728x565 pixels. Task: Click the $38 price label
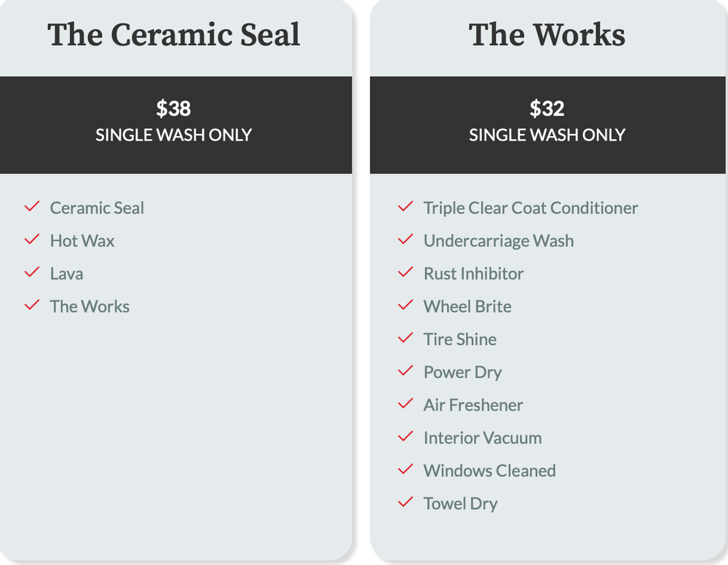click(173, 108)
